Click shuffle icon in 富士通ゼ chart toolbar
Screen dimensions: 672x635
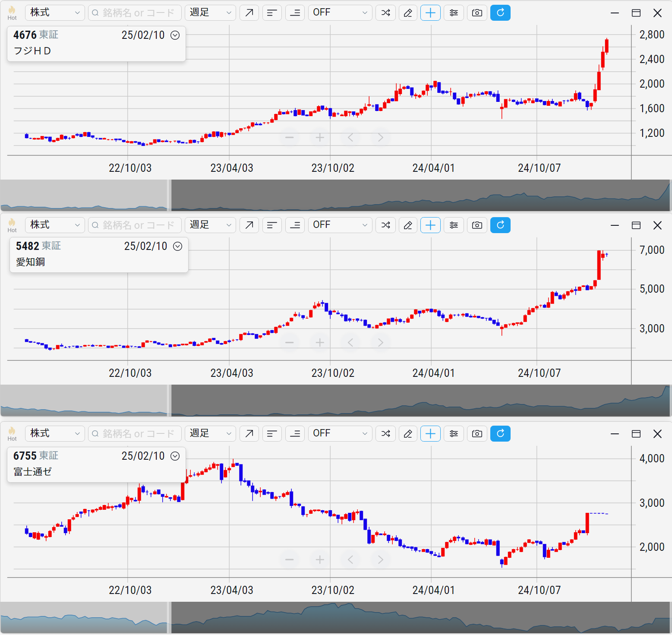click(386, 433)
